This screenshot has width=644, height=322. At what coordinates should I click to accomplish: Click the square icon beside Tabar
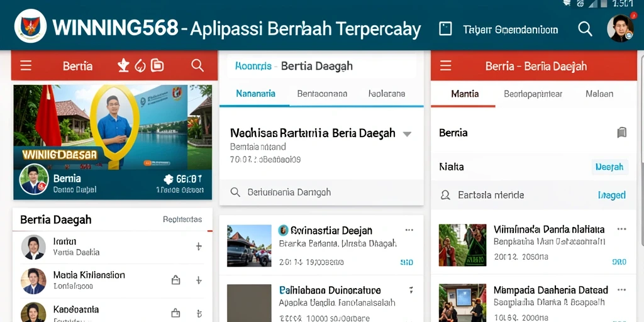coord(445,29)
